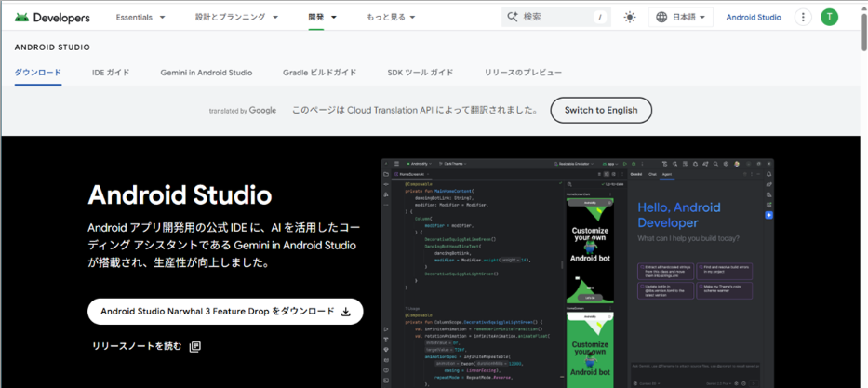Expand the 開発 navigation dropdown
This screenshot has width=868, height=388.
pos(323,18)
